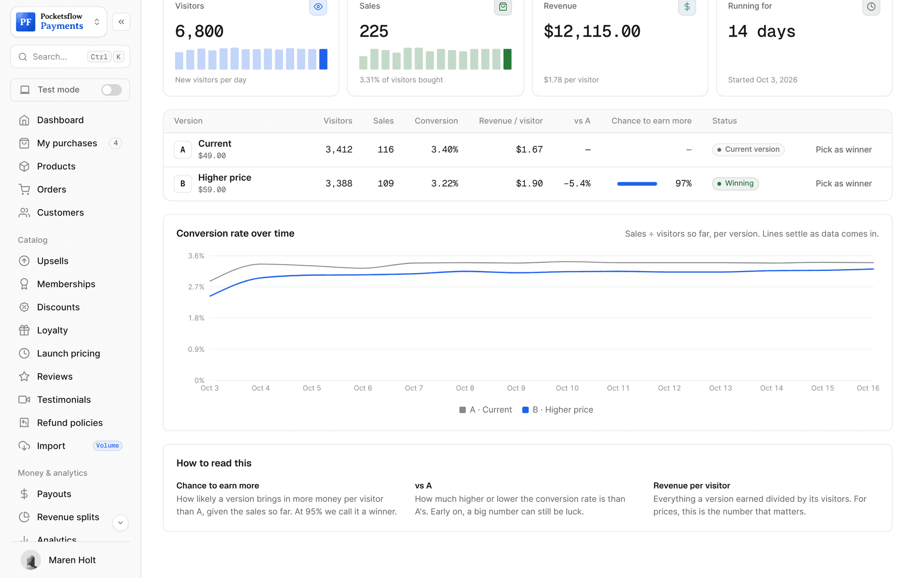Click the Revenue / visitor column header
Screen dimensions: 924x578
click(x=511, y=121)
